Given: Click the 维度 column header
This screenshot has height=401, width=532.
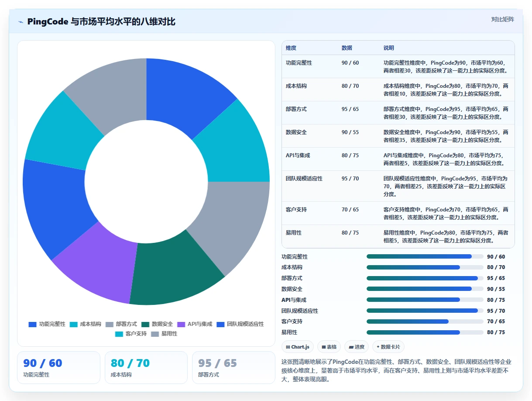Looking at the screenshot, I should point(291,48).
